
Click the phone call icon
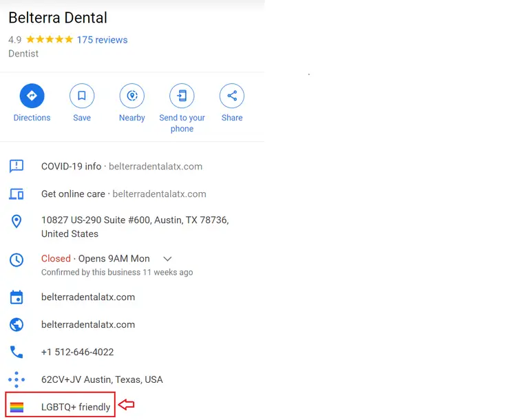16,352
